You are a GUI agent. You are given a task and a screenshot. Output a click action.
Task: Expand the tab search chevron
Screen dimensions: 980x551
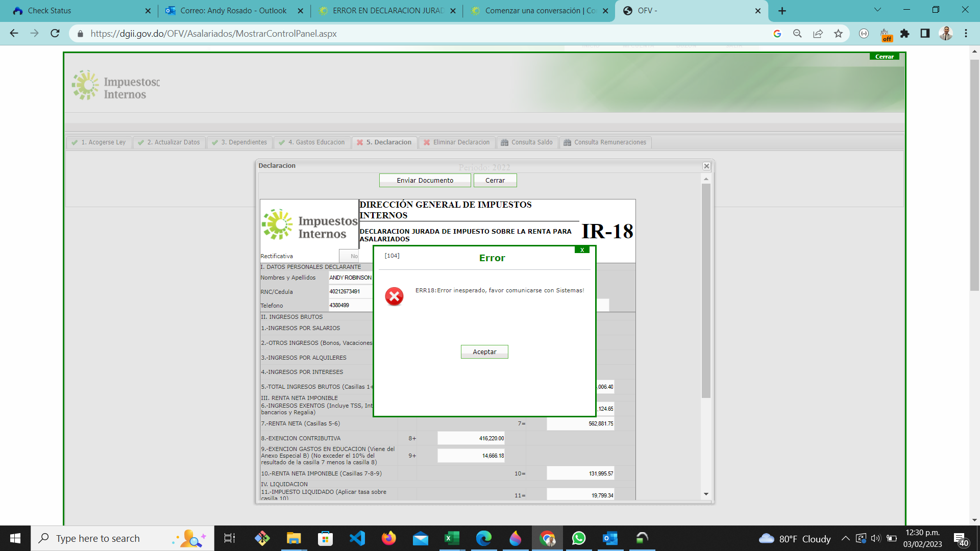[x=877, y=10]
